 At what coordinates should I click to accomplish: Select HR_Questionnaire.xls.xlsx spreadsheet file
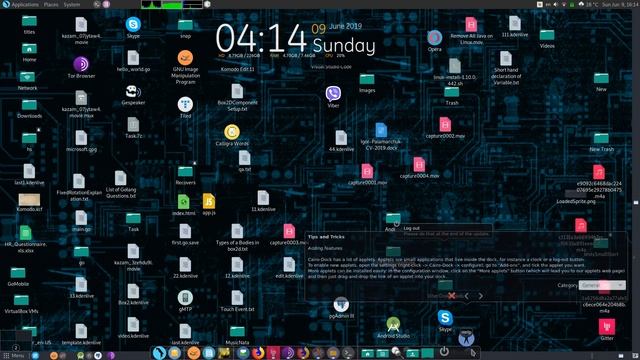coord(26,233)
